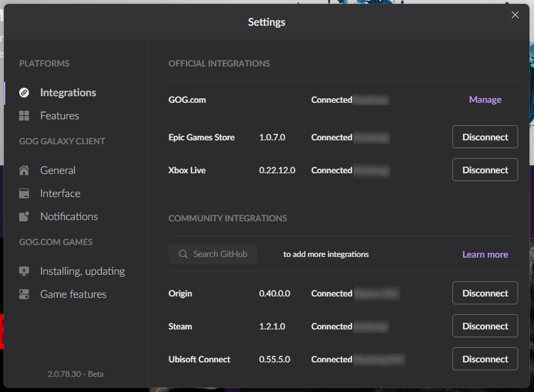The height and width of the screenshot is (392, 534).
Task: Click Ubisoft Connect version 0.55.5.0
Action: point(275,359)
